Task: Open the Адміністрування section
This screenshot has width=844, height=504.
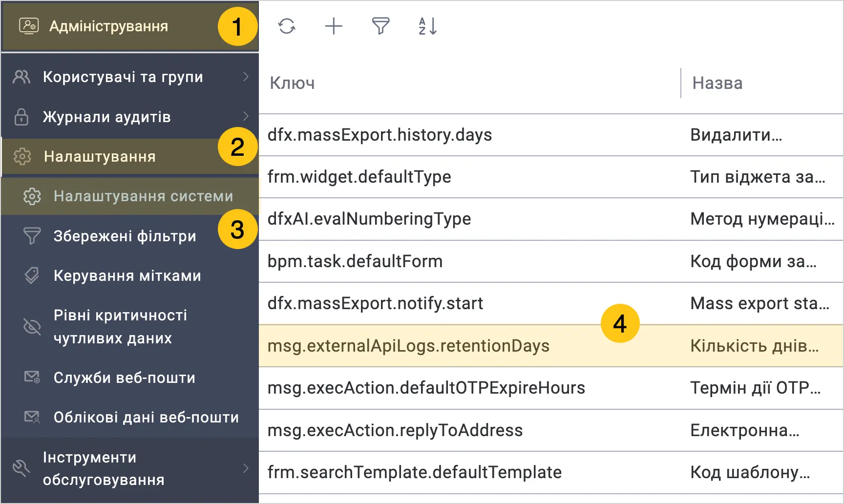Action: tap(130, 26)
